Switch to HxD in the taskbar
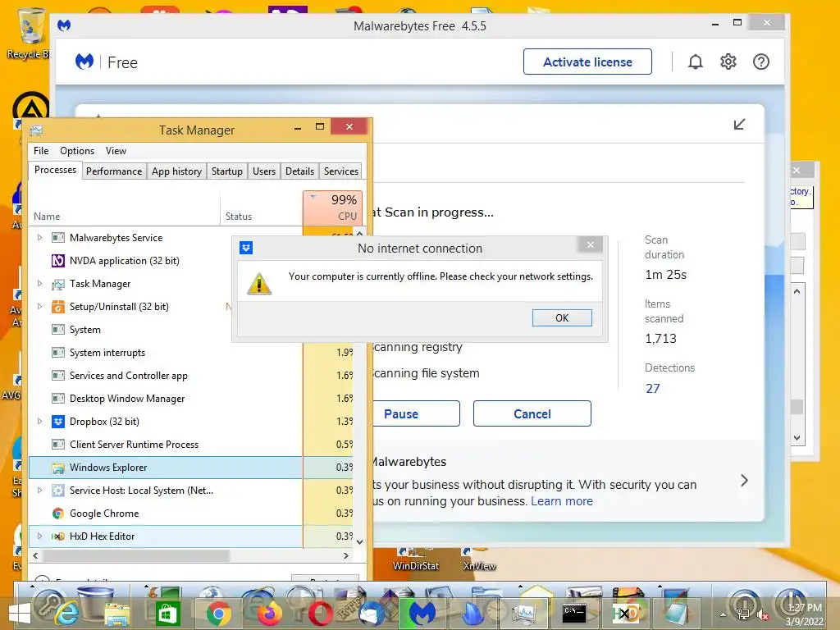840x630 pixels. [x=624, y=614]
